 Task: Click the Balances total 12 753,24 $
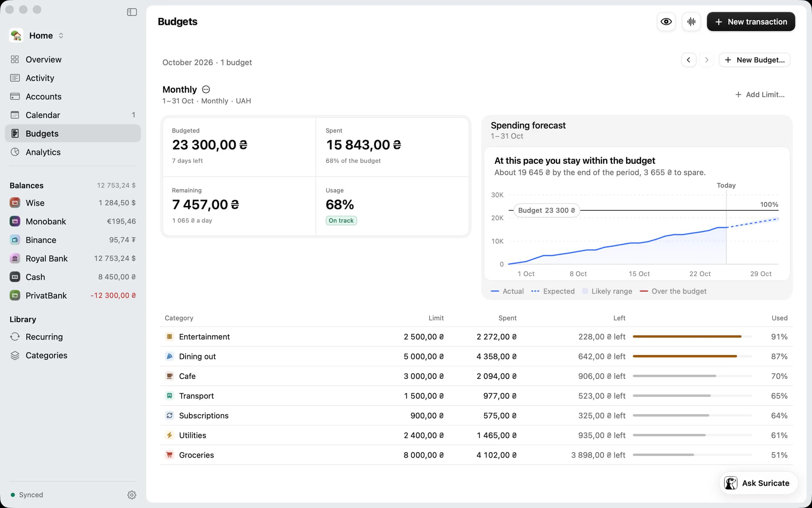coord(116,186)
